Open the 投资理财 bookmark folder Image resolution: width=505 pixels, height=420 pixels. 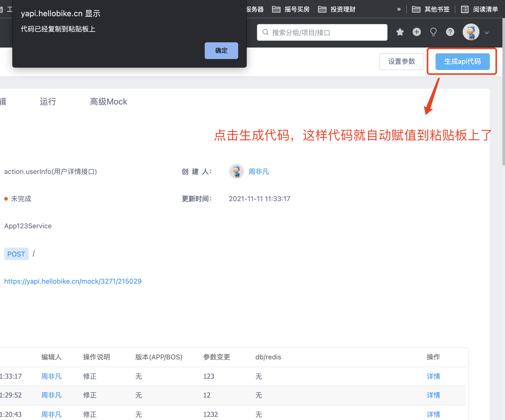(337, 9)
